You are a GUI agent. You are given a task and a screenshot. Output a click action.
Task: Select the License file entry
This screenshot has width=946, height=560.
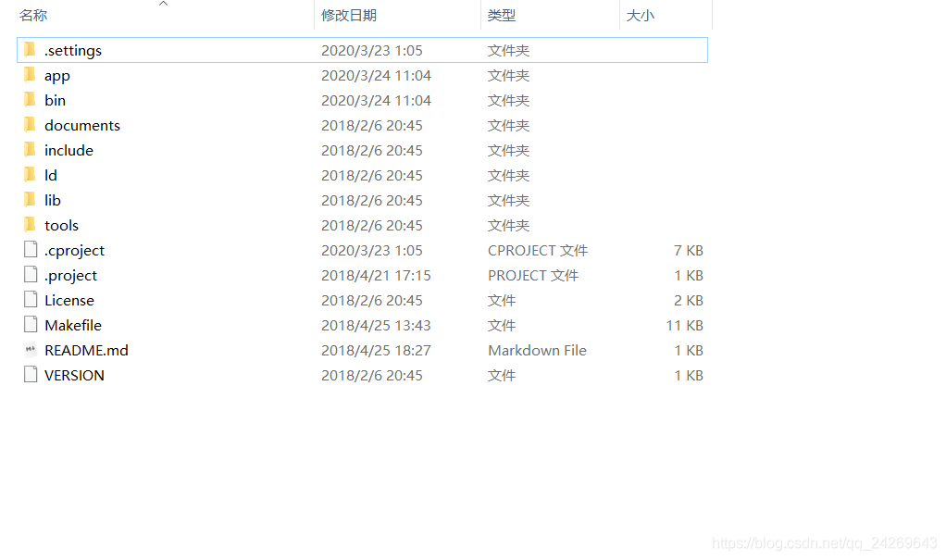(68, 300)
